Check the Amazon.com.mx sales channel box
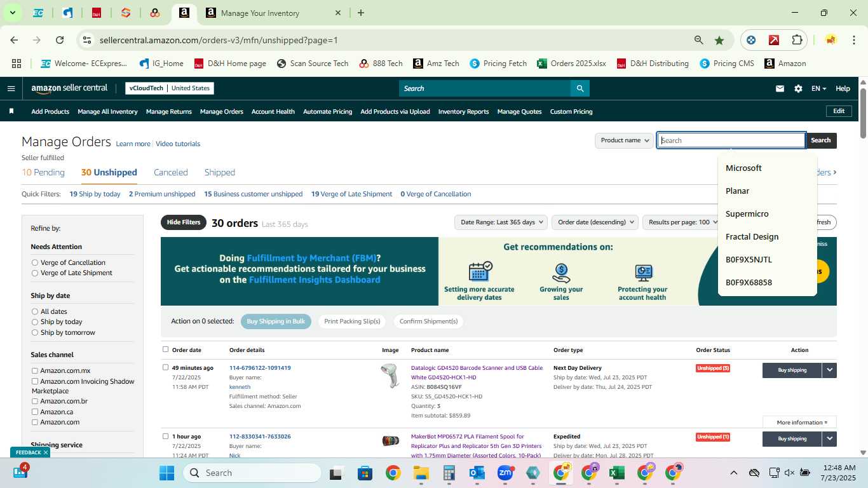 tap(35, 370)
